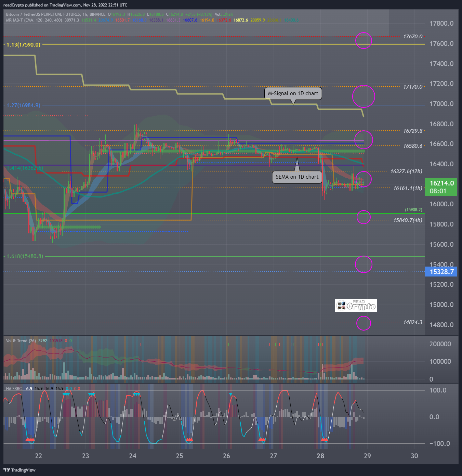Click the 17670.0 level label
462x476 pixels.
(x=413, y=37)
